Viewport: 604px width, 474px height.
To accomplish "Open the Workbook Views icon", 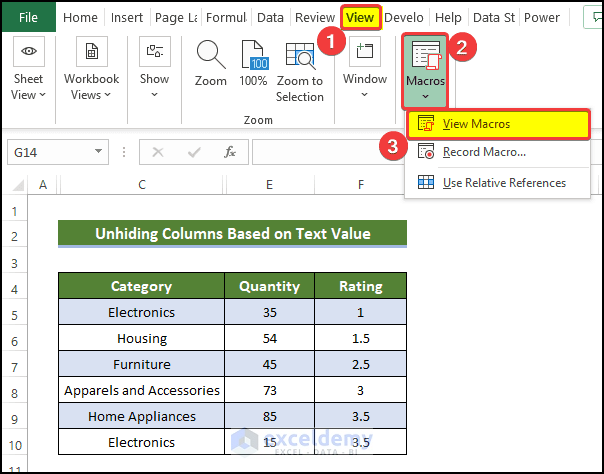I will 91,52.
